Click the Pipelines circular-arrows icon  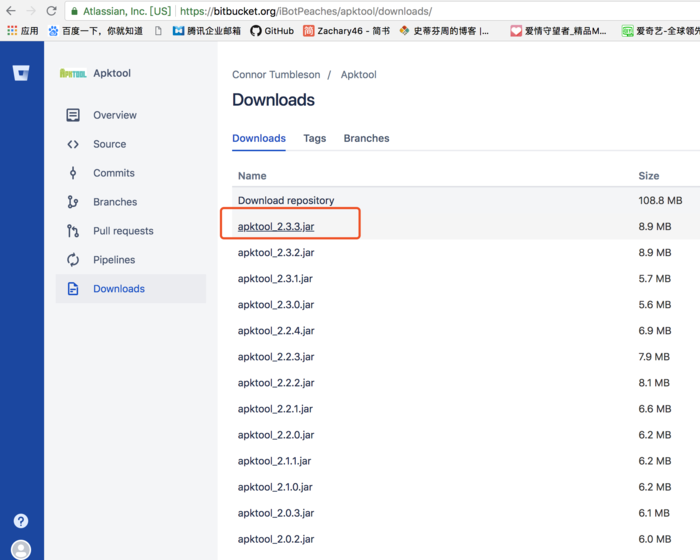click(x=73, y=259)
